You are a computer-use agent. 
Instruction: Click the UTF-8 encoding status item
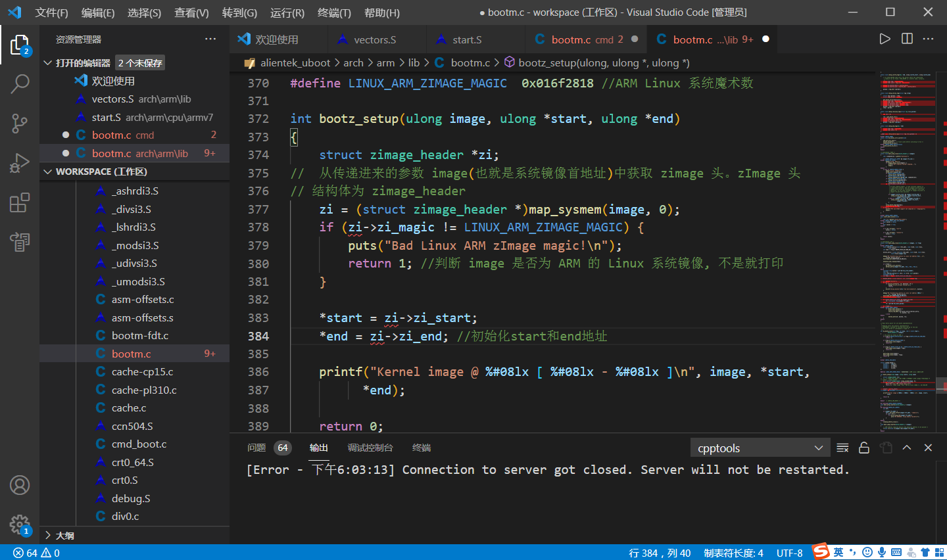[x=789, y=553]
